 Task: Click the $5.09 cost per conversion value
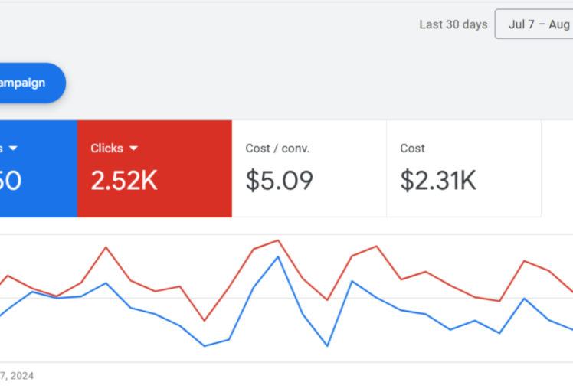click(x=280, y=181)
